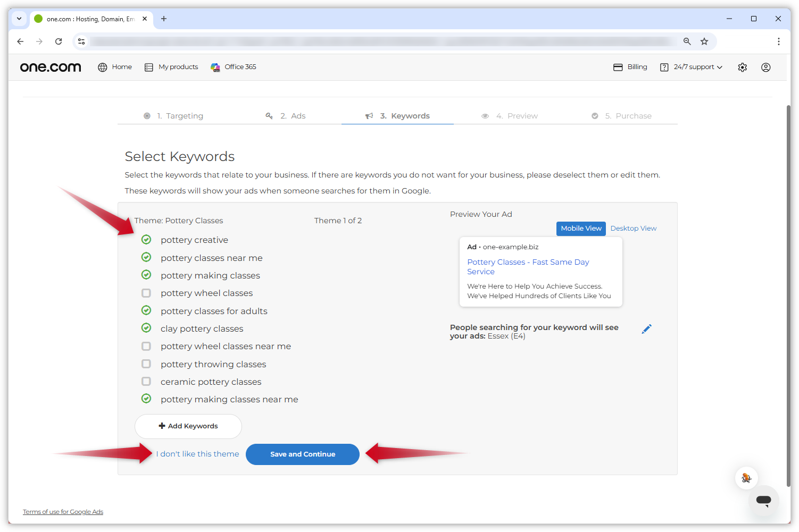Expand the tab search dropdown
The image size is (799, 532).
click(19, 19)
